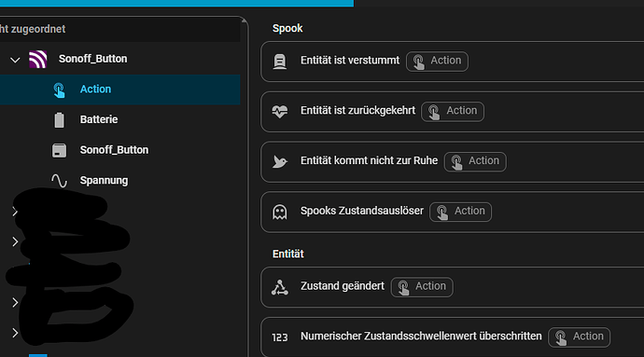Click the battery icon beside Batterie
644x357 pixels.
pyautogui.click(x=59, y=120)
